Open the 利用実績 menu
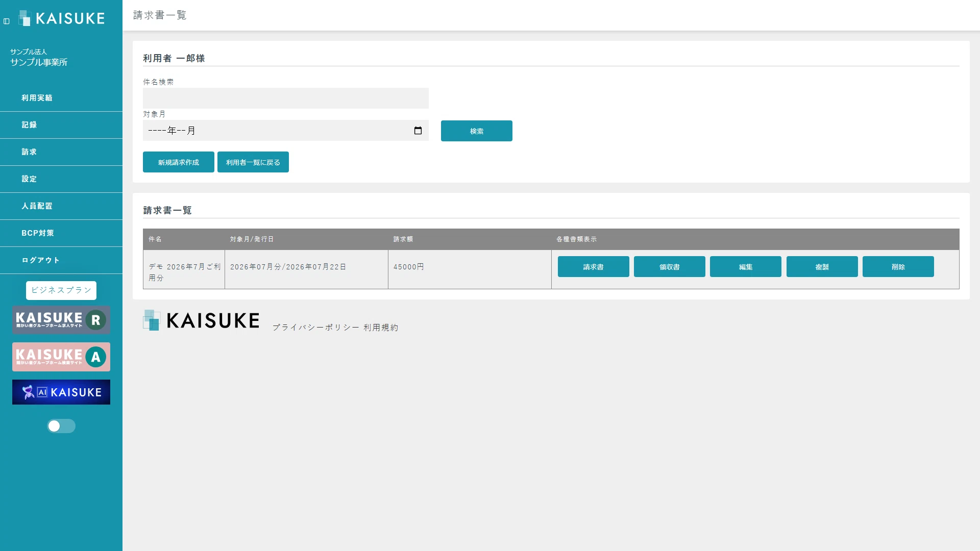980x551 pixels. point(61,98)
